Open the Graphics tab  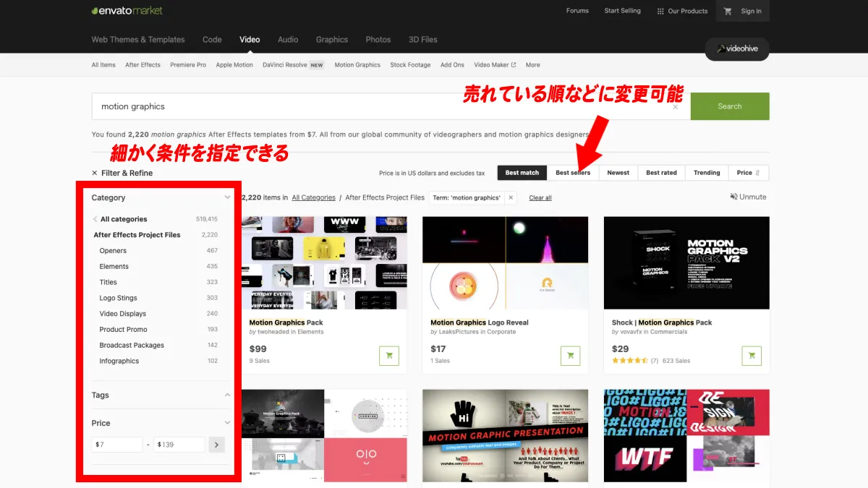332,40
